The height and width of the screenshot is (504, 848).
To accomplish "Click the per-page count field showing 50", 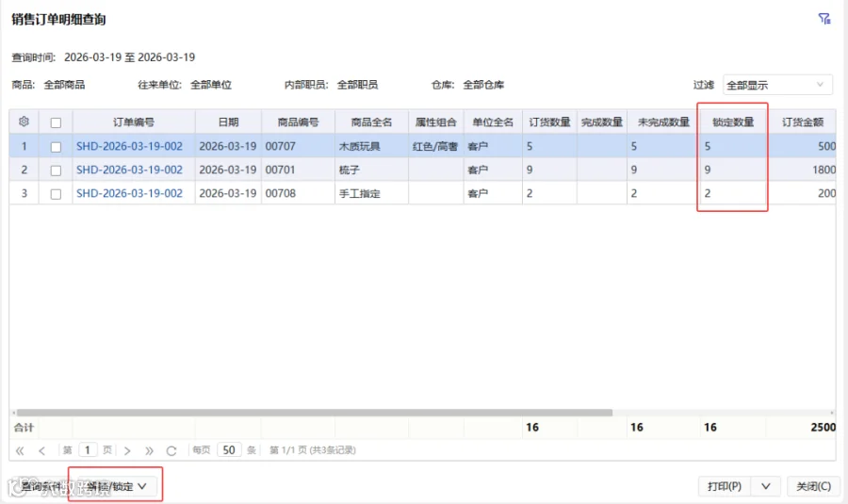I will tap(229, 450).
